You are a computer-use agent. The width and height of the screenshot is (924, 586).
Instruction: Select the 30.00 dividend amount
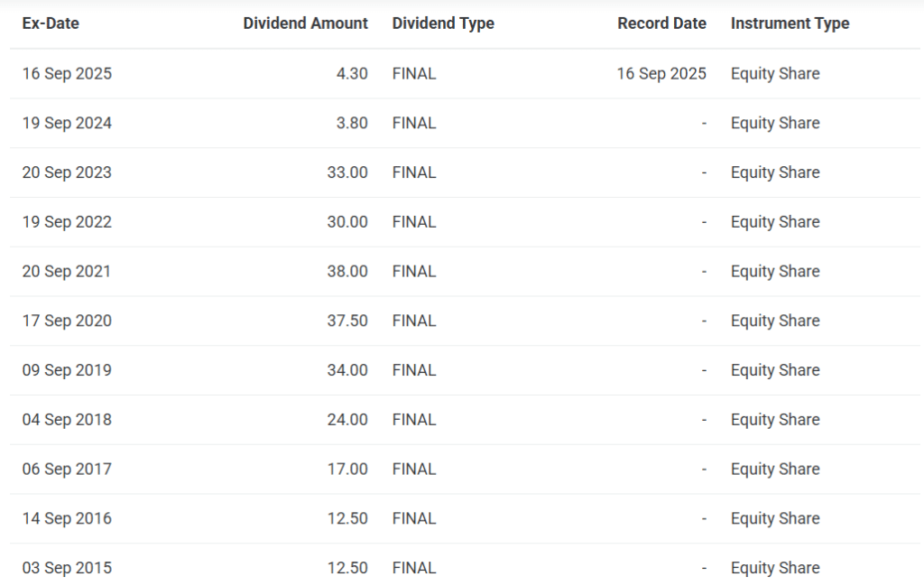(x=347, y=222)
